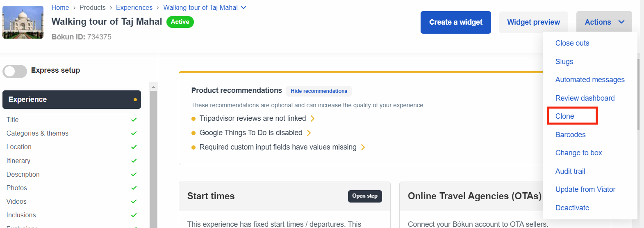Click the green checkmark beside Title
644x228 pixels.
click(134, 120)
